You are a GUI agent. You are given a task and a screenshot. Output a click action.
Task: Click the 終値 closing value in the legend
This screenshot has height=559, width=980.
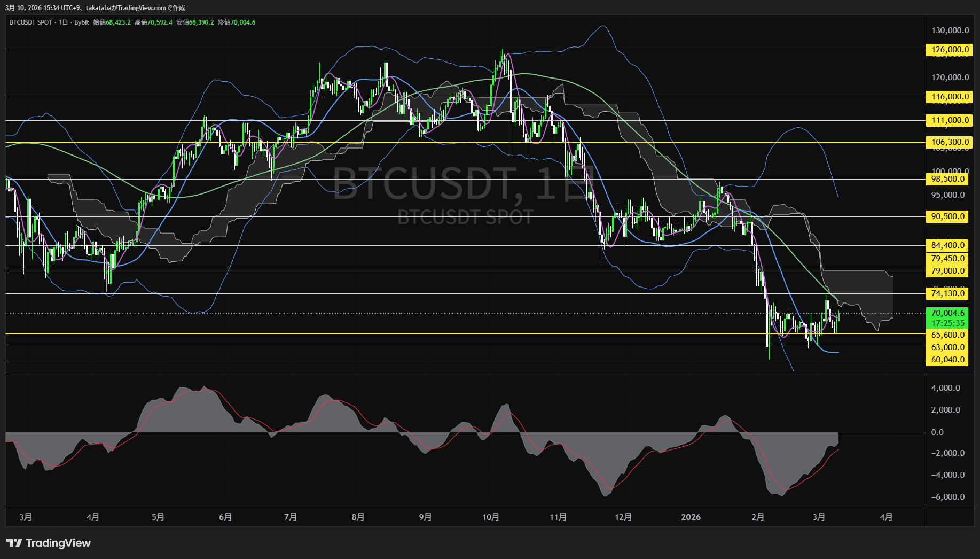coord(237,22)
